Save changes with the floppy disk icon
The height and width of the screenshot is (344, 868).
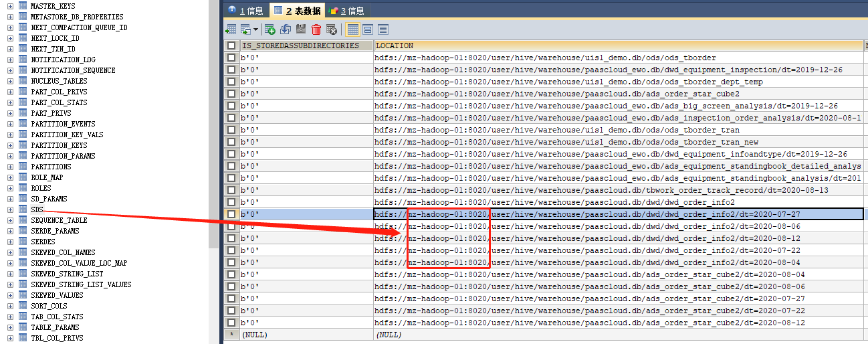coord(301,29)
